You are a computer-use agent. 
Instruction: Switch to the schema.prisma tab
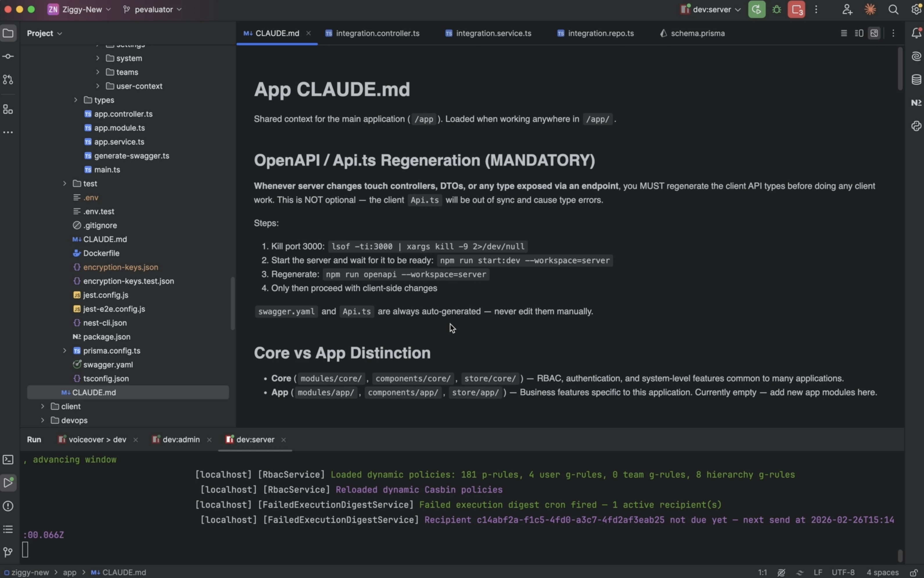[x=692, y=33]
